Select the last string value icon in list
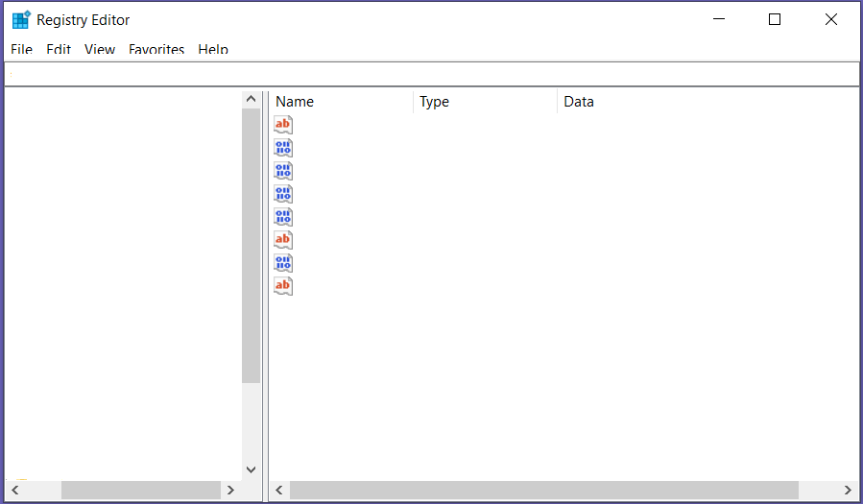 pos(283,286)
